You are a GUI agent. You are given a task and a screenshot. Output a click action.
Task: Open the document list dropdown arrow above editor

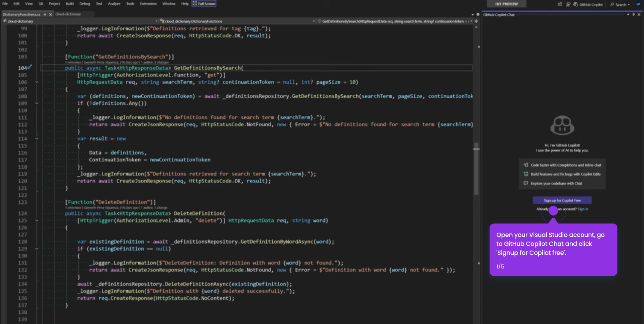pos(472,15)
